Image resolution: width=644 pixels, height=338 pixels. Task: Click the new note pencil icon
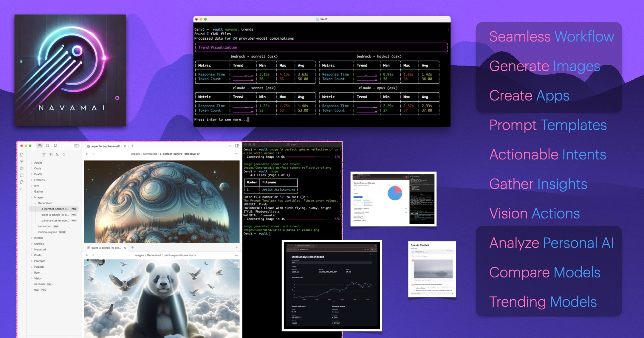point(44,155)
